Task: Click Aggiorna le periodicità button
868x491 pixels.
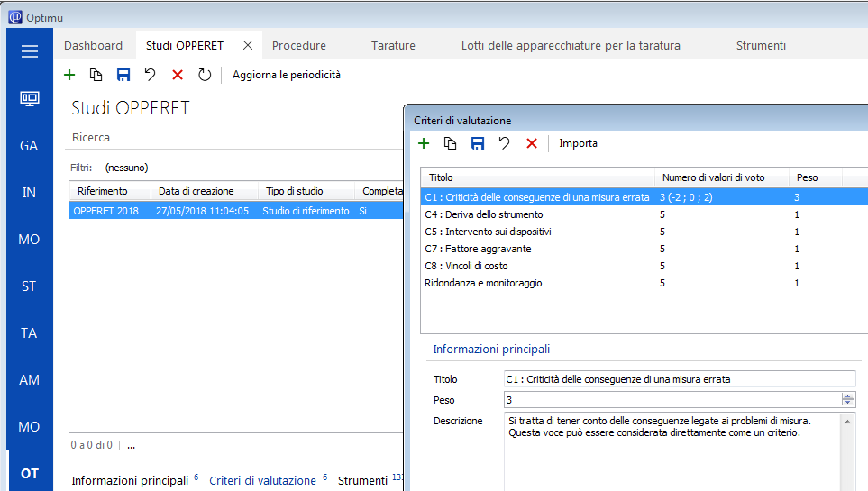Action: [x=287, y=75]
